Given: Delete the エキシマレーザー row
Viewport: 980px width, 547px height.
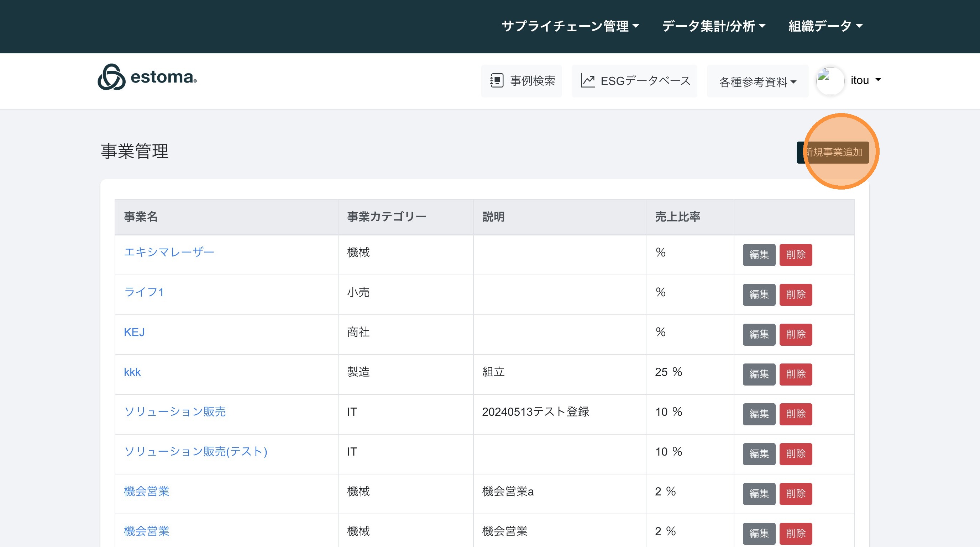Looking at the screenshot, I should tap(796, 255).
